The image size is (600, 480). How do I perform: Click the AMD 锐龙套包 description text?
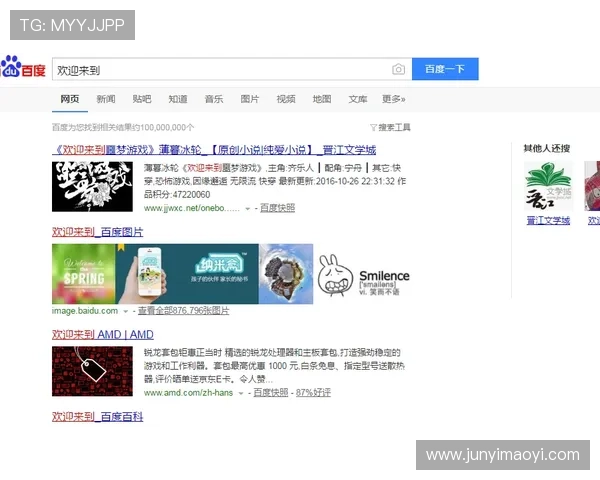(x=274, y=366)
